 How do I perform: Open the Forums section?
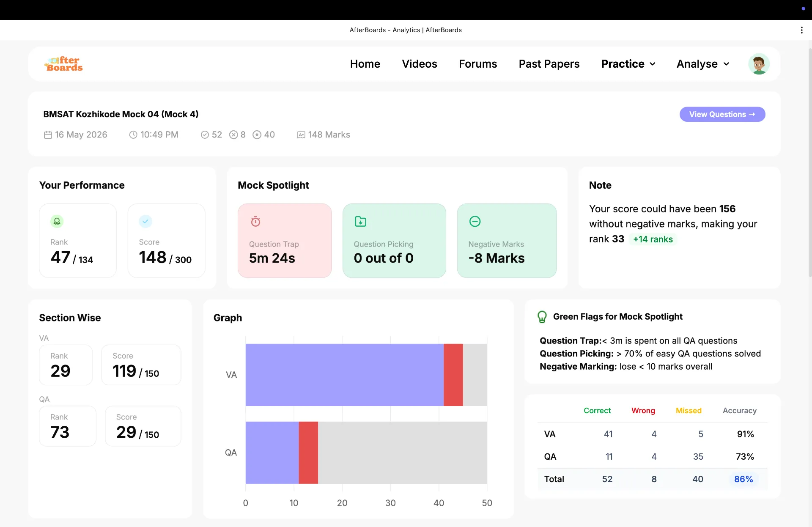pyautogui.click(x=478, y=64)
